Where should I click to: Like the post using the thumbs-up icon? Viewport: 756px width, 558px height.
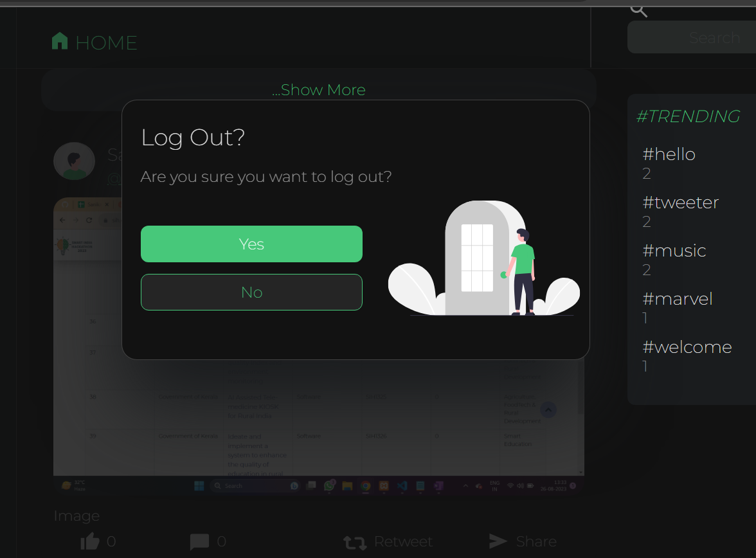91,541
